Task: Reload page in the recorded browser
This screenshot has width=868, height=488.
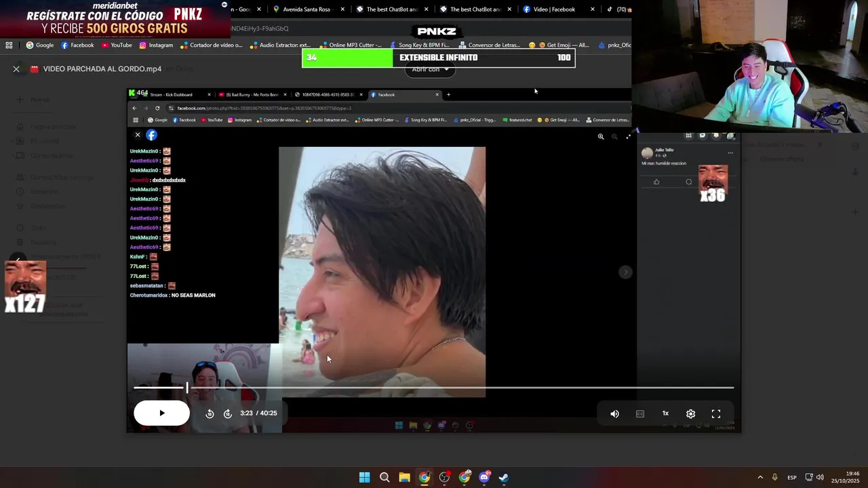Action: tap(157, 108)
